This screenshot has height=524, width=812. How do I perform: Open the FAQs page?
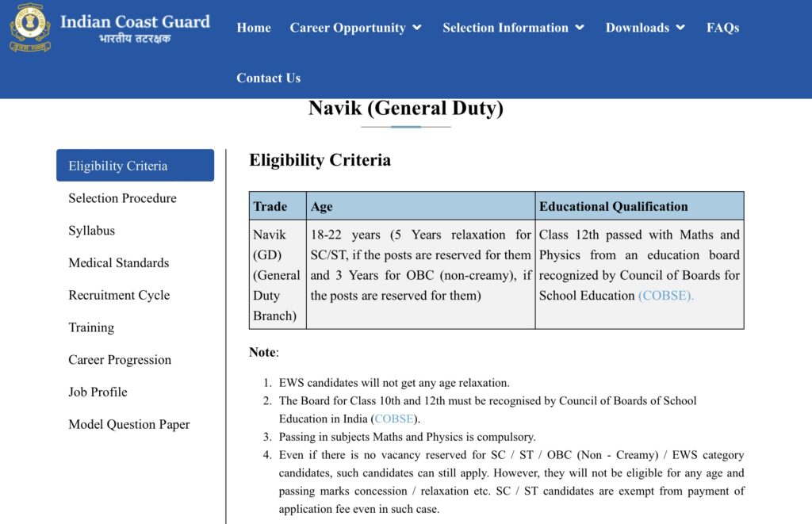coord(723,28)
